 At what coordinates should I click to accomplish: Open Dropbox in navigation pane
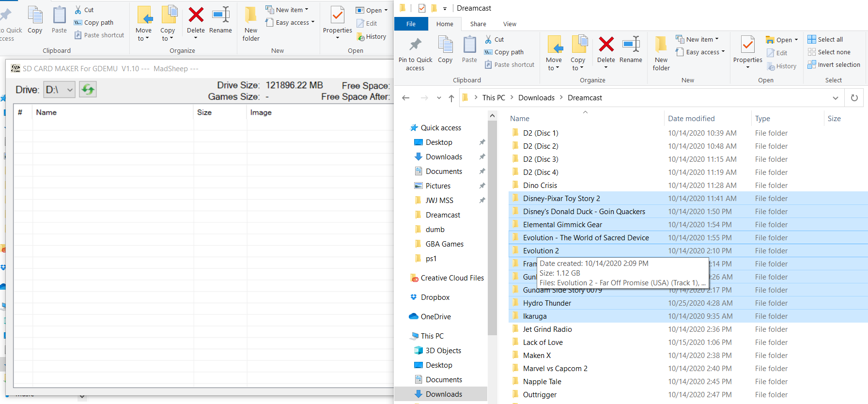pos(435,297)
